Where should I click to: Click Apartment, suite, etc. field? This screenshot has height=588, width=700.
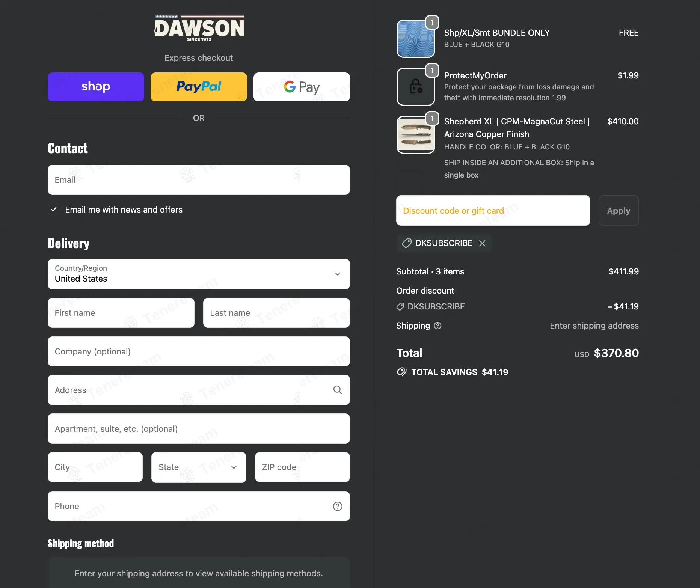[199, 429]
